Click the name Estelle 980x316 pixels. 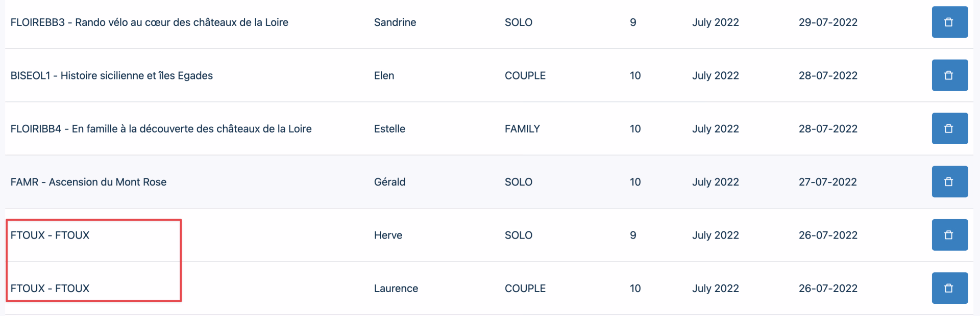(x=389, y=129)
